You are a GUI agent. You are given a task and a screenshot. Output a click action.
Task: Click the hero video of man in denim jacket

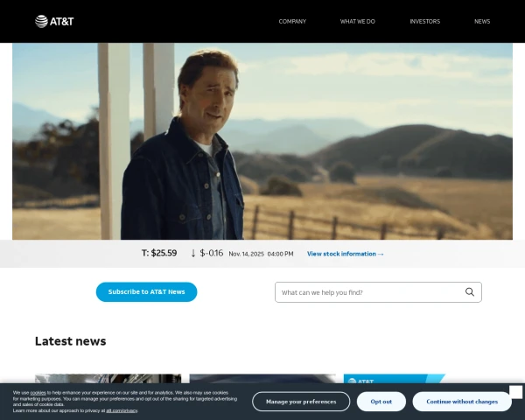[x=262, y=140]
